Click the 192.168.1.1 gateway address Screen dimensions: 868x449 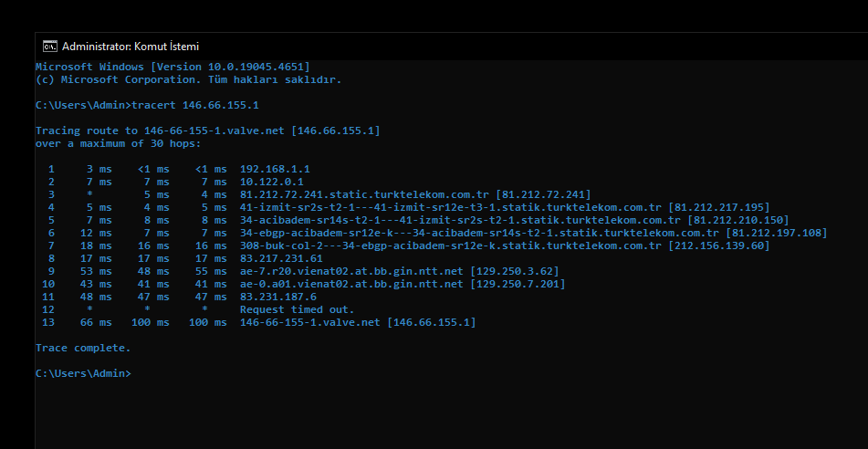275,169
